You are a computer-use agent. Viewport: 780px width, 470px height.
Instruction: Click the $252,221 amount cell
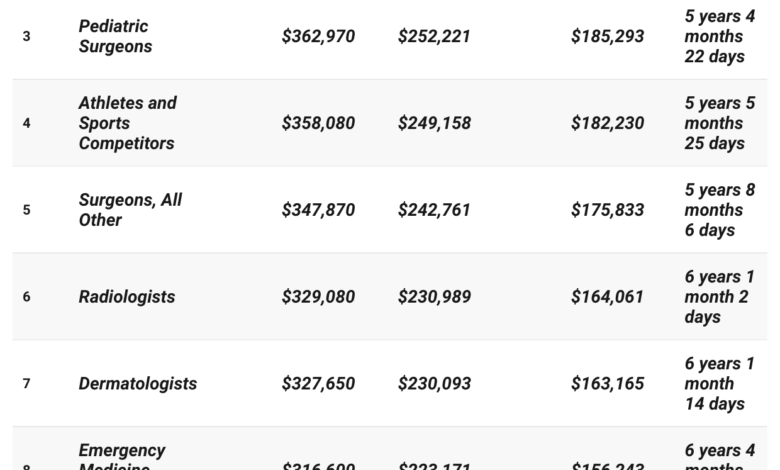pyautogui.click(x=434, y=37)
